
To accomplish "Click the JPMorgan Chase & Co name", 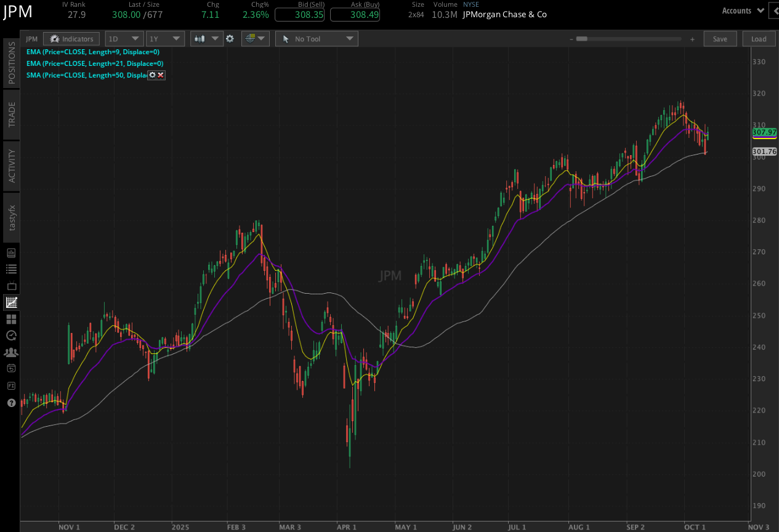I will [504, 14].
